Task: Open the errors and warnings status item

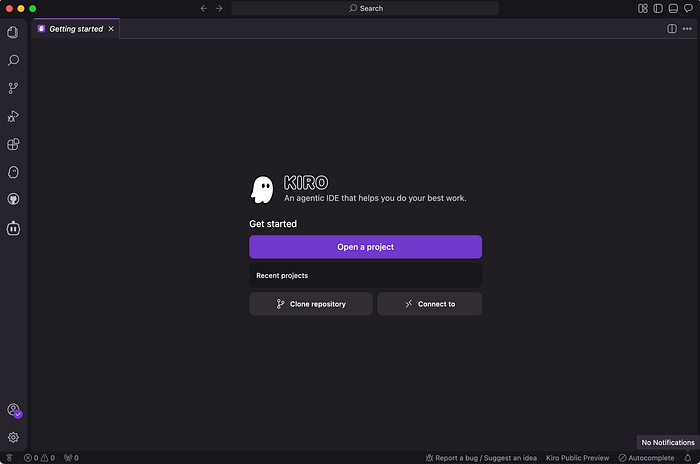Action: point(39,458)
